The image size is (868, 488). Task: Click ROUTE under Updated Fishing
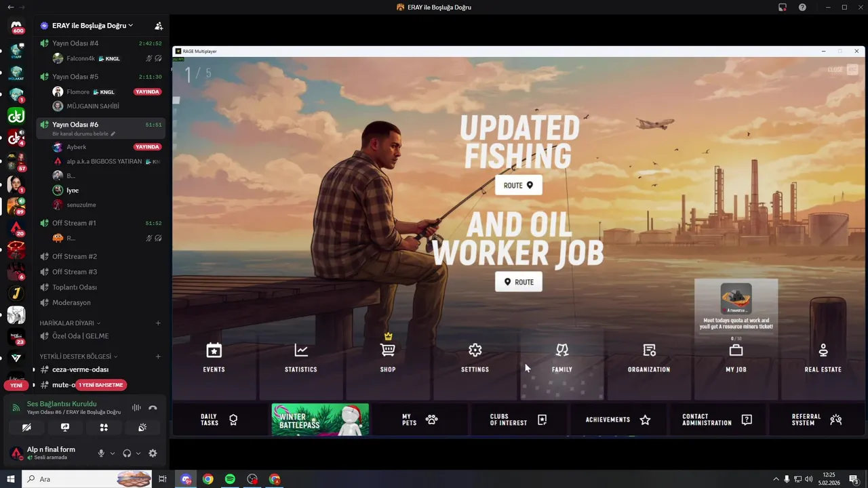[x=519, y=185]
